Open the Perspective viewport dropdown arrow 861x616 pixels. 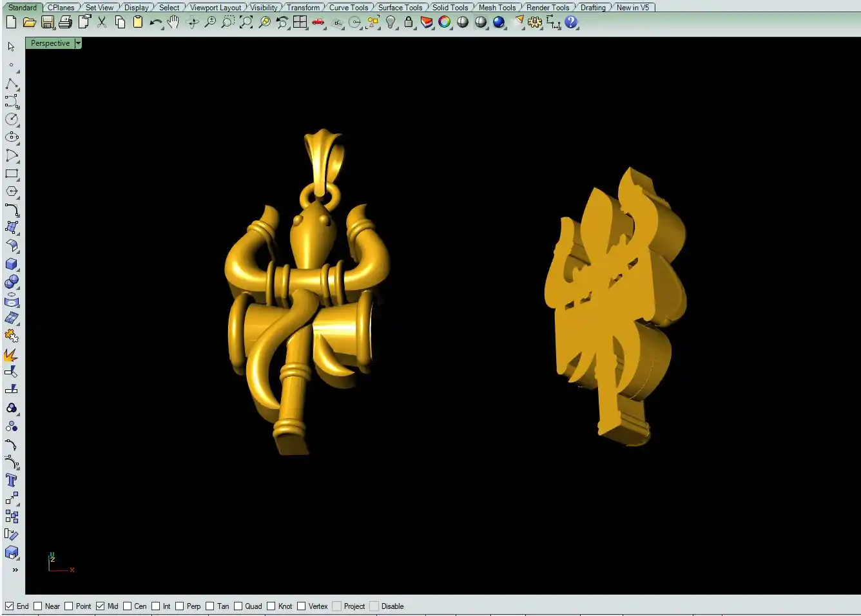78,43
